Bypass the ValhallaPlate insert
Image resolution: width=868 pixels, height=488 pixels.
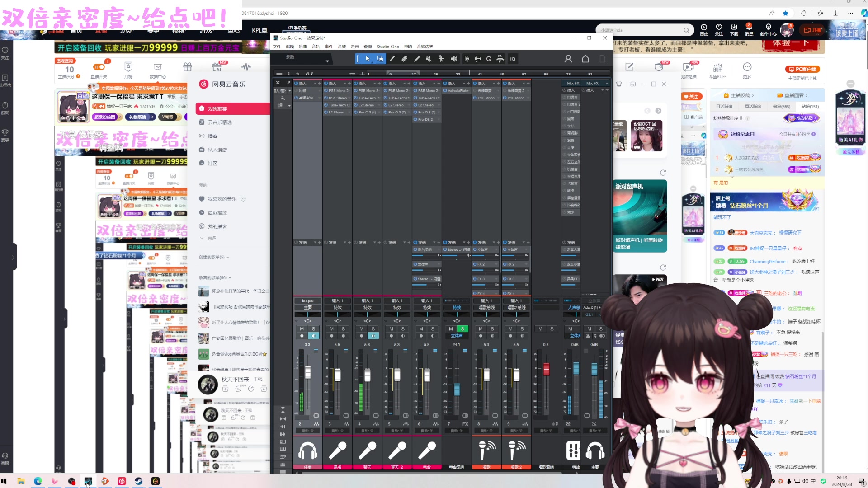(445, 90)
